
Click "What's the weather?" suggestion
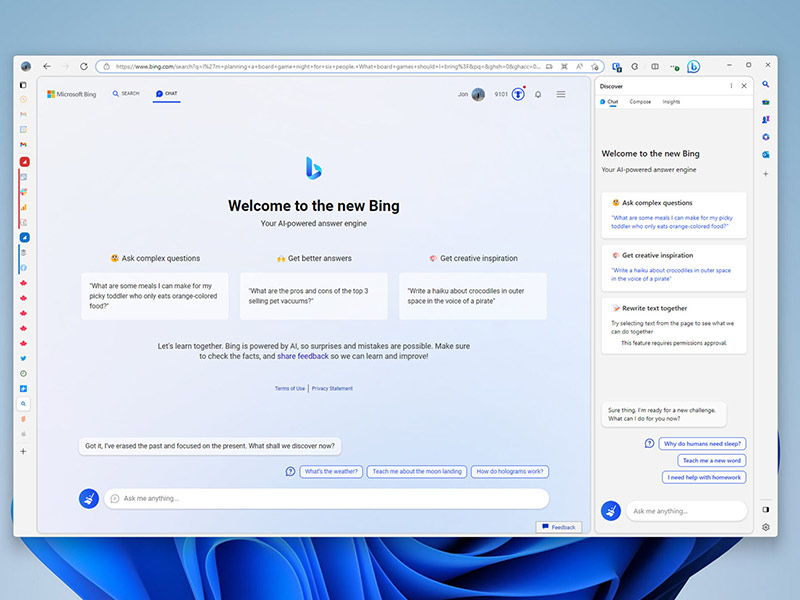(x=331, y=471)
